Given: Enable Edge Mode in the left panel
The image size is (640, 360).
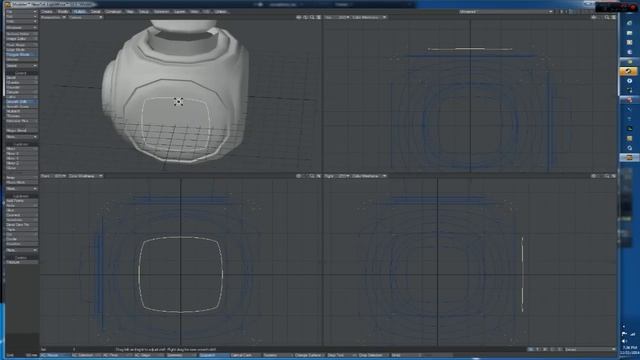Looking at the screenshot, I should click(22, 50).
